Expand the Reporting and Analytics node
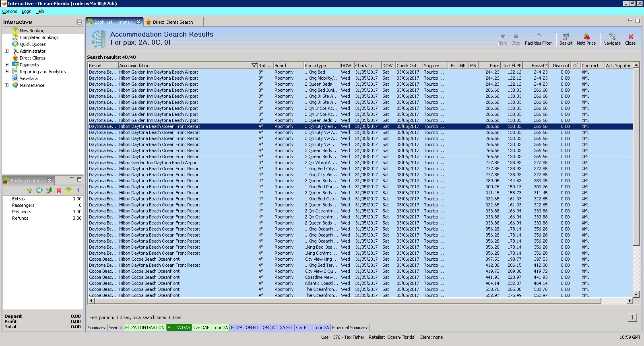The image size is (644, 346). click(6, 72)
